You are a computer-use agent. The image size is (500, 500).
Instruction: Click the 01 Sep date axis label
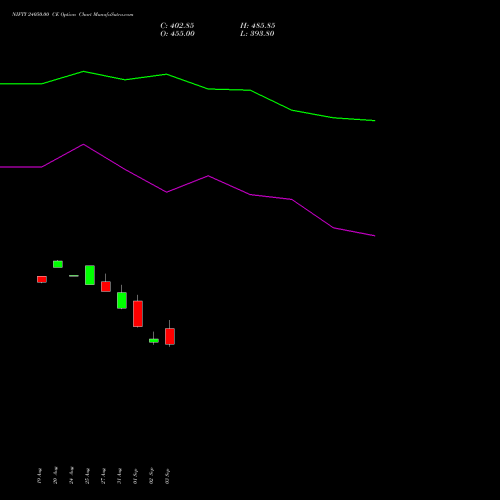coord(135,476)
